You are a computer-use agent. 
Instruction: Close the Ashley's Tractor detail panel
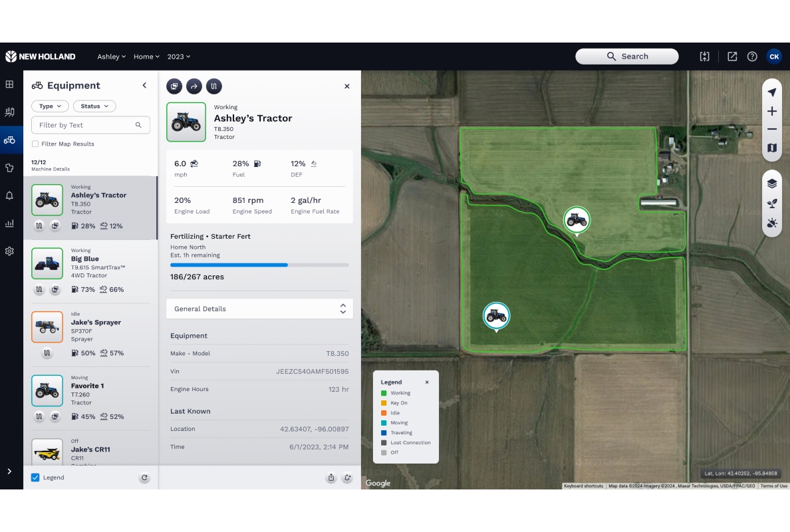347,86
